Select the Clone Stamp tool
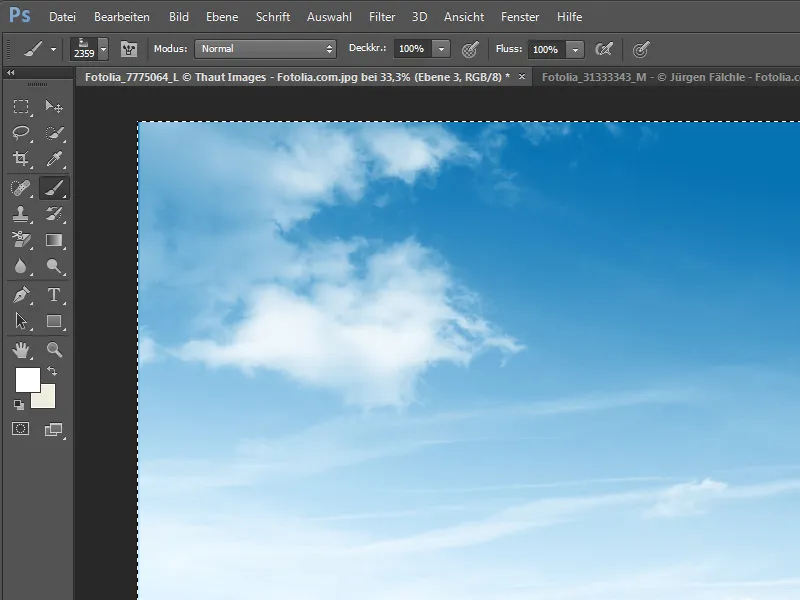Image resolution: width=800 pixels, height=600 pixels. tap(21, 213)
